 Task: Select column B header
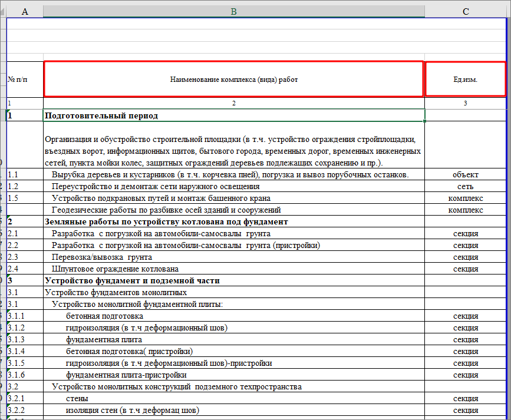click(233, 11)
